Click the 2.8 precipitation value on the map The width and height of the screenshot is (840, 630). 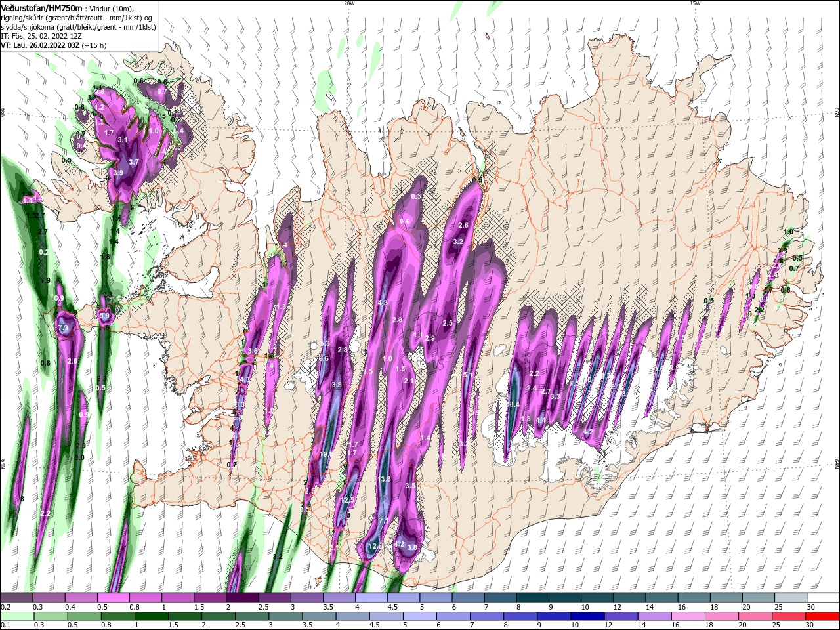pyautogui.click(x=343, y=350)
